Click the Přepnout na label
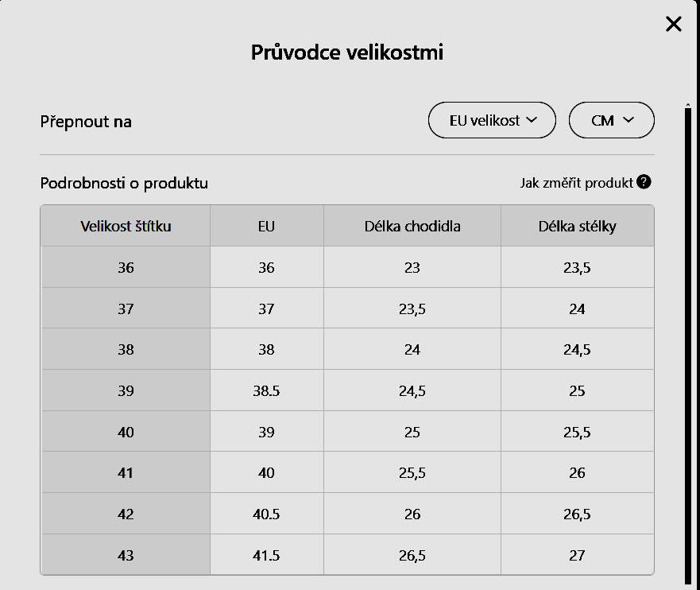This screenshot has width=700, height=590. click(86, 122)
